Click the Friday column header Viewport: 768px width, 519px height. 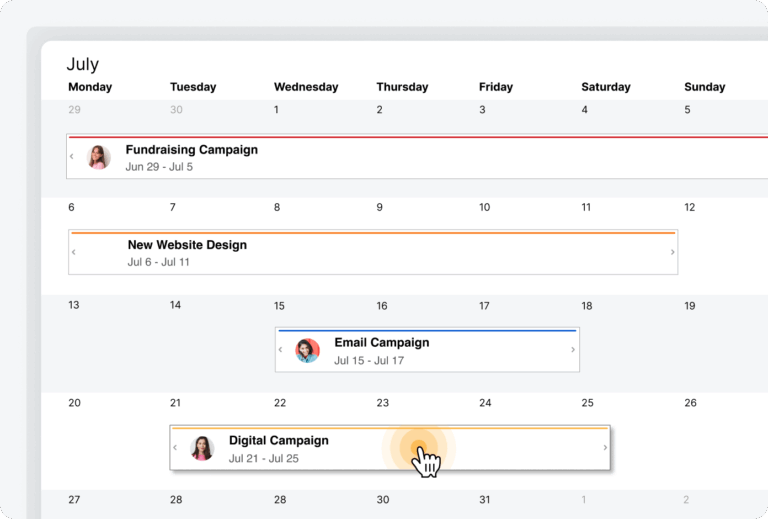pos(496,87)
